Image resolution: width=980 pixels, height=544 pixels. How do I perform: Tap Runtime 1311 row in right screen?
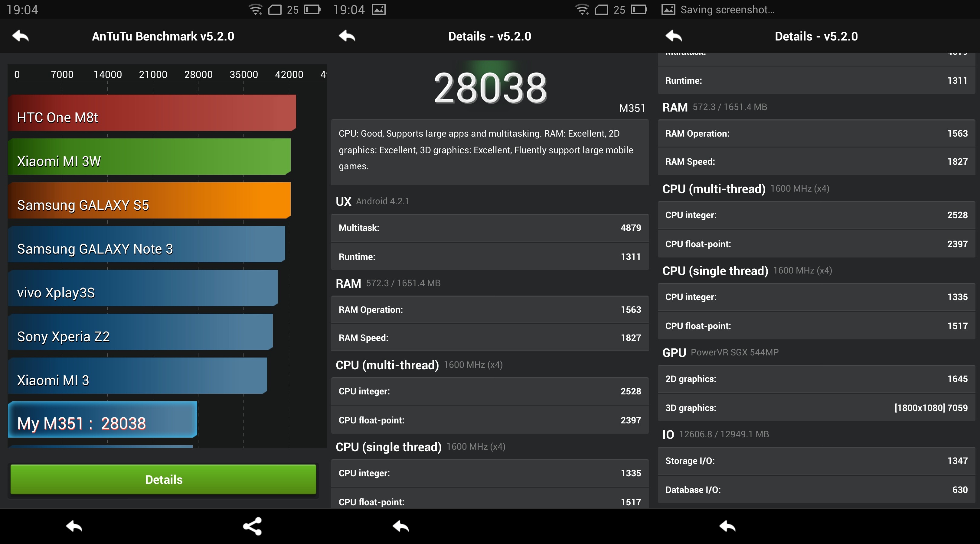816,80
